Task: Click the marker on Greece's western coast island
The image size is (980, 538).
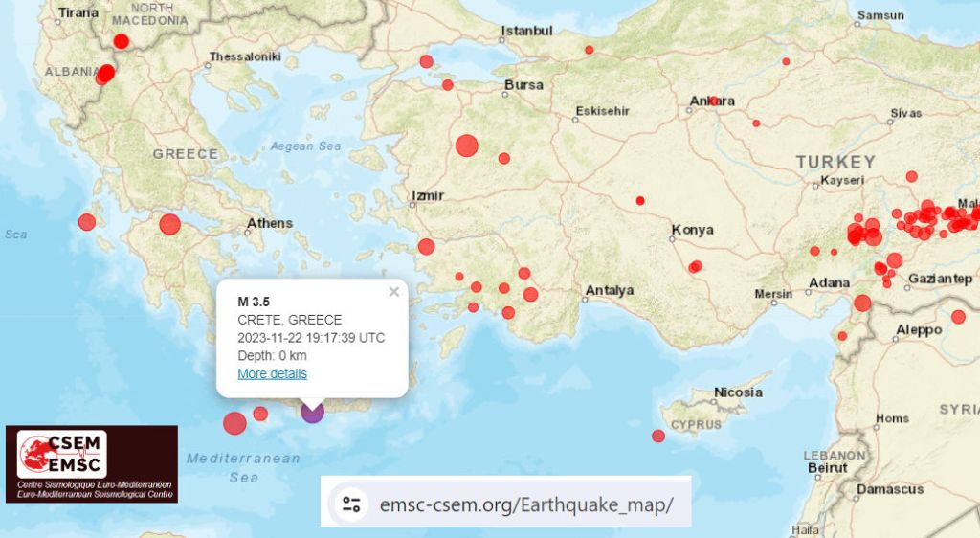Action: (x=87, y=222)
